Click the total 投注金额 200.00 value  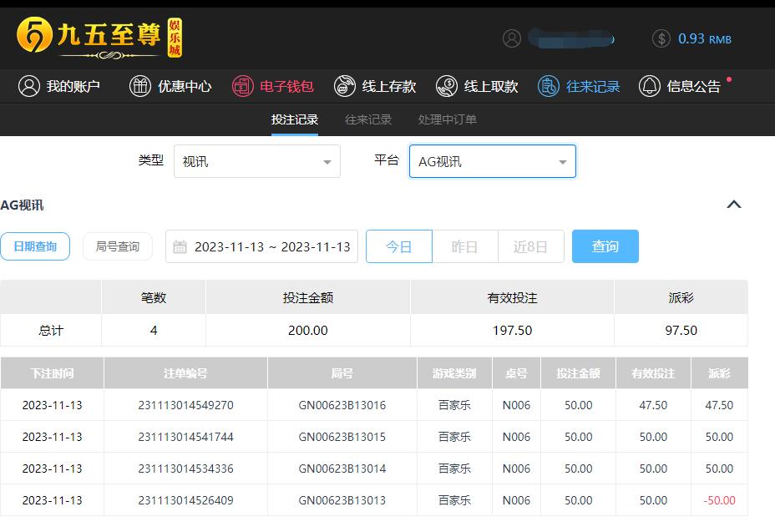point(308,330)
